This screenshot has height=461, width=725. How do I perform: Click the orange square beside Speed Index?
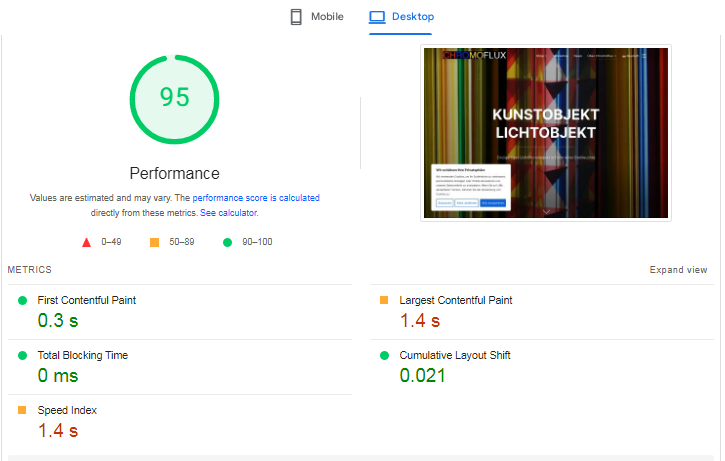(22, 410)
